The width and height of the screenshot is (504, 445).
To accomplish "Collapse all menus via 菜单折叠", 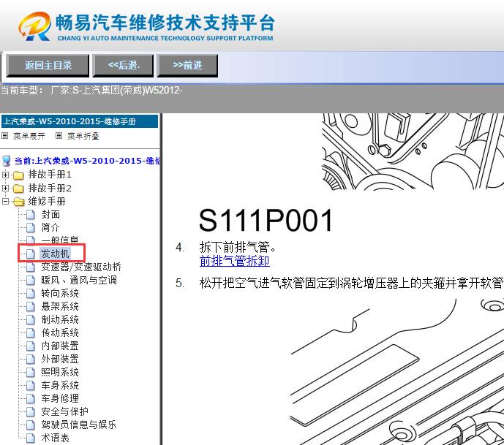I will (x=83, y=136).
